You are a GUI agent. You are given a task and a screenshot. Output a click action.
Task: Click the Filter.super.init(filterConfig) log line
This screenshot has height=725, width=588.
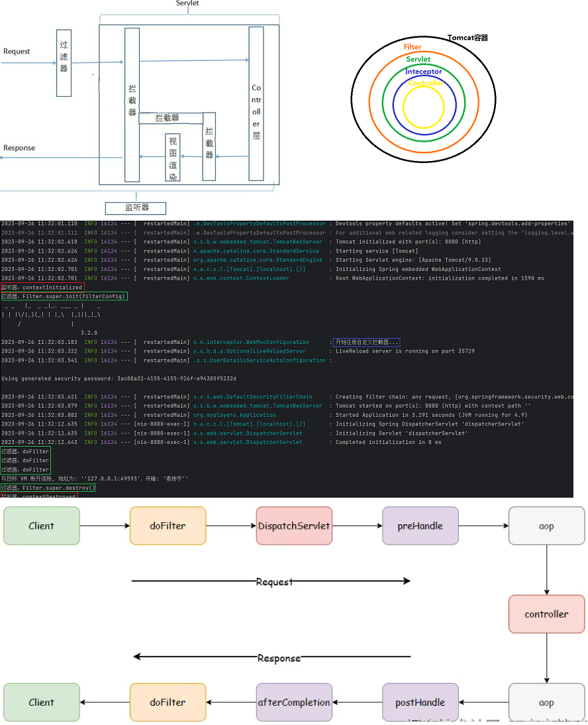64,296
